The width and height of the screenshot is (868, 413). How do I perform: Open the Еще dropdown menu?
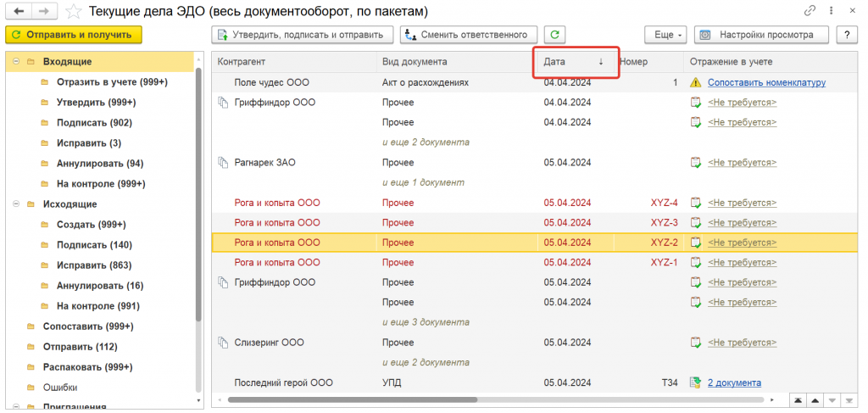[x=664, y=35]
